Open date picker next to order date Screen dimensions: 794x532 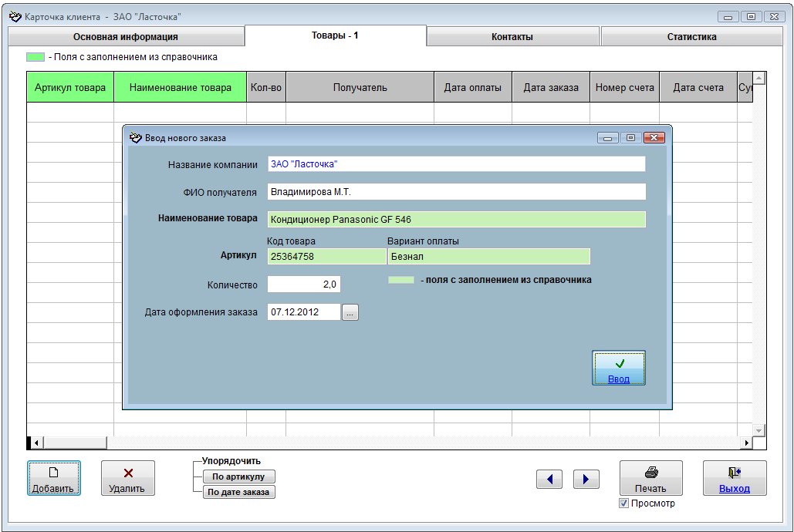tap(350, 312)
